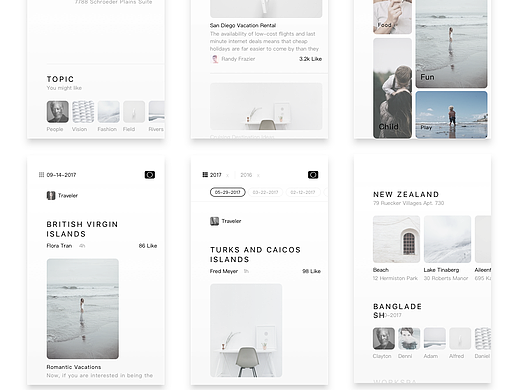Image resolution: width=520 pixels, height=390 pixels.
Task: Open the New Zealand heading
Action: (406, 194)
